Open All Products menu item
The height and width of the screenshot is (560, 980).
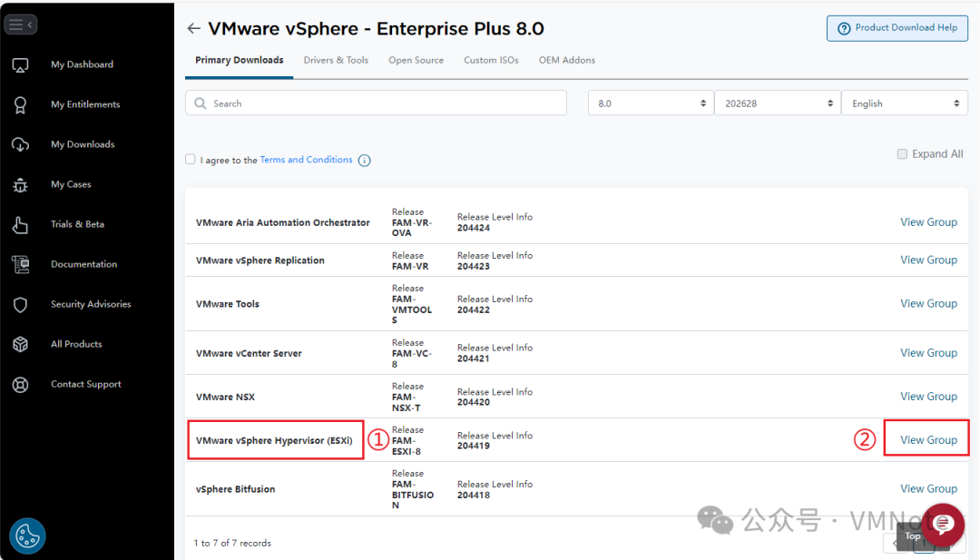coord(76,344)
